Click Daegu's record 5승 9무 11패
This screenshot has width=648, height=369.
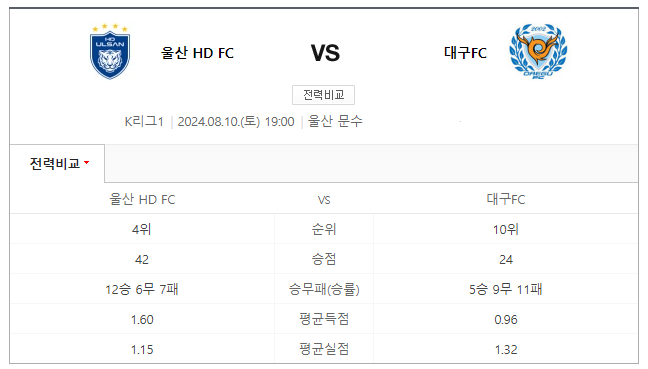(x=506, y=289)
